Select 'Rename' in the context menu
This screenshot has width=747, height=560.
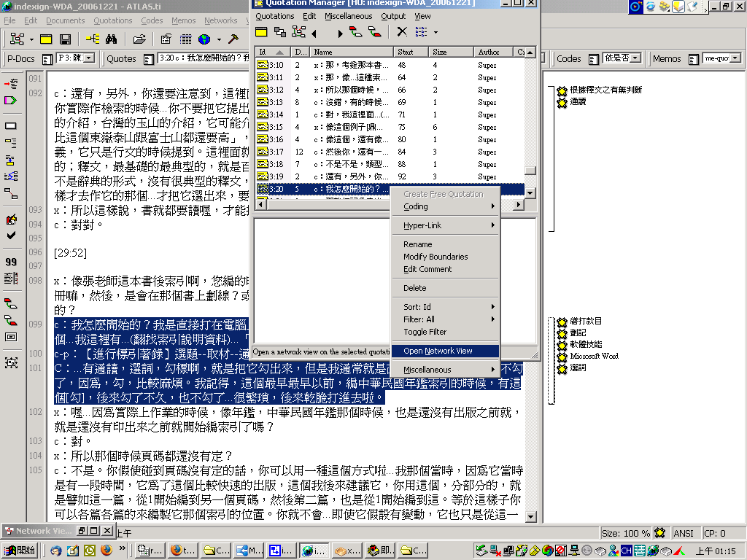click(445, 244)
